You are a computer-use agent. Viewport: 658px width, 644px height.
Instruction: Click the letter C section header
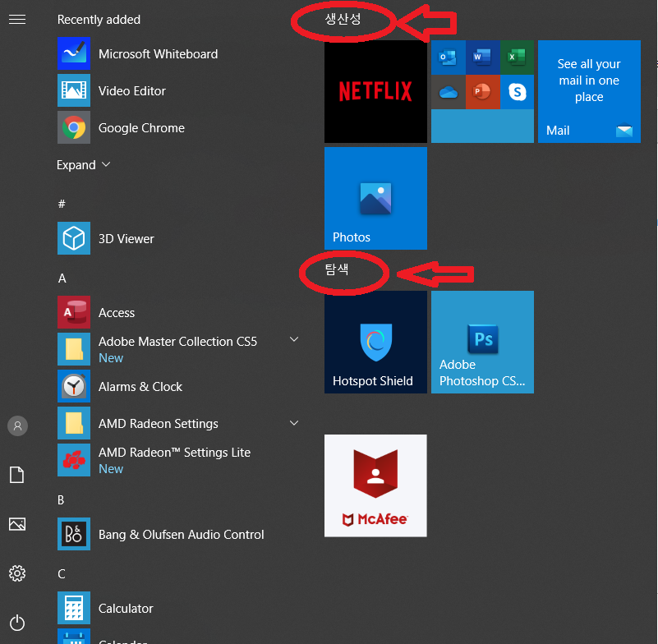point(62,573)
